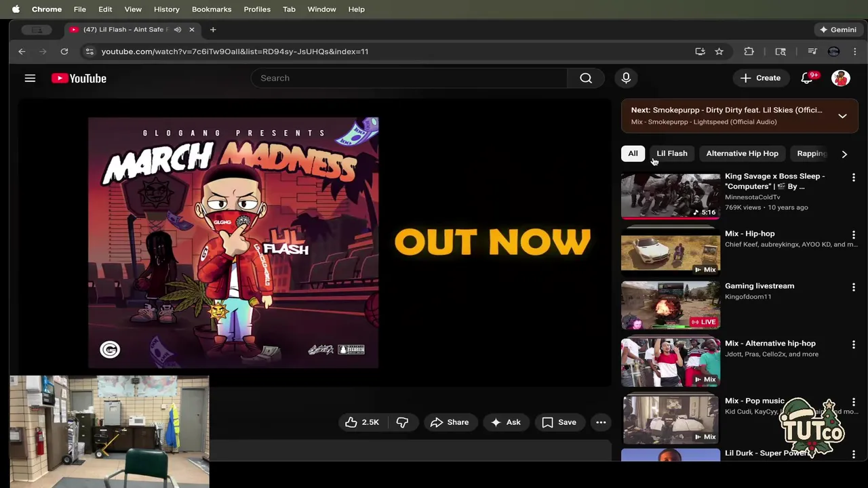The height and width of the screenshot is (488, 868).
Task: Open King Savage Computers video thumbnail
Action: tap(671, 196)
